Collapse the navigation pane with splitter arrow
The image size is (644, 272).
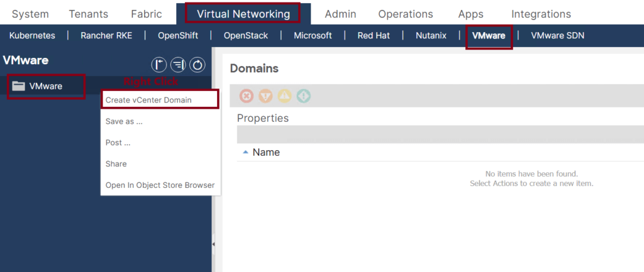pos(213,244)
